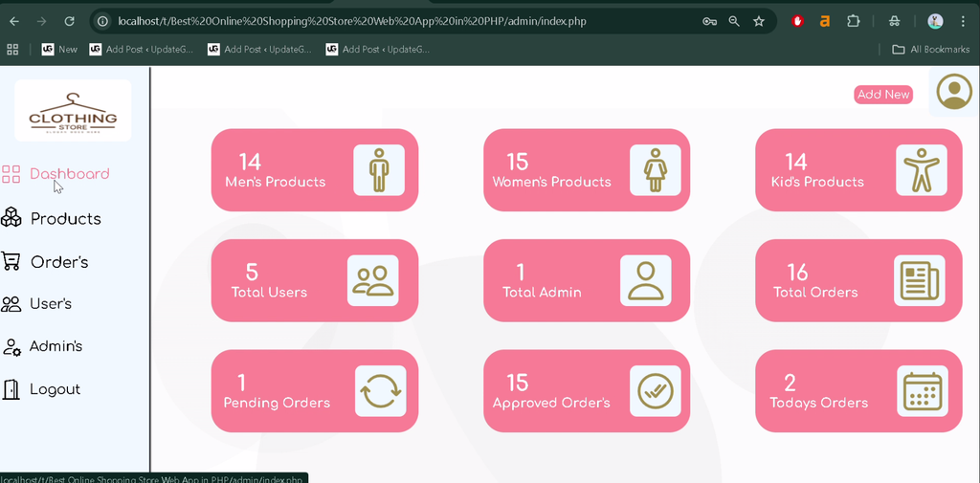
Task: Open the Extensions puzzle icon
Action: (853, 21)
